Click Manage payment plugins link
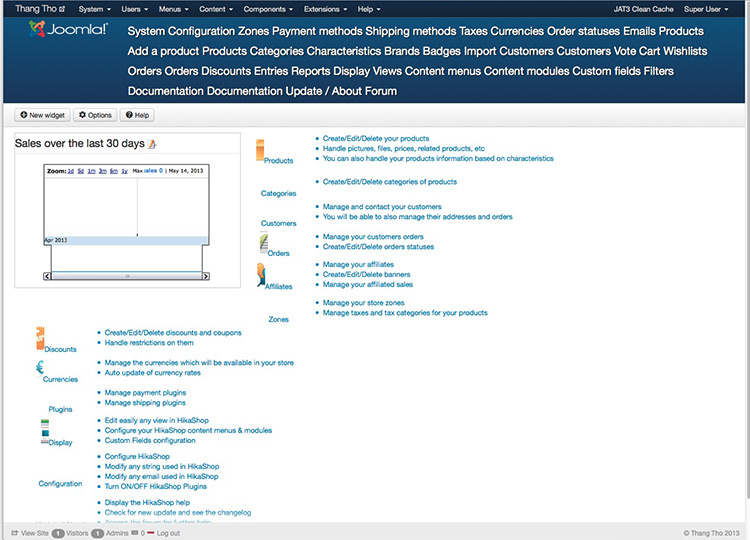The image size is (750, 540). (145, 393)
